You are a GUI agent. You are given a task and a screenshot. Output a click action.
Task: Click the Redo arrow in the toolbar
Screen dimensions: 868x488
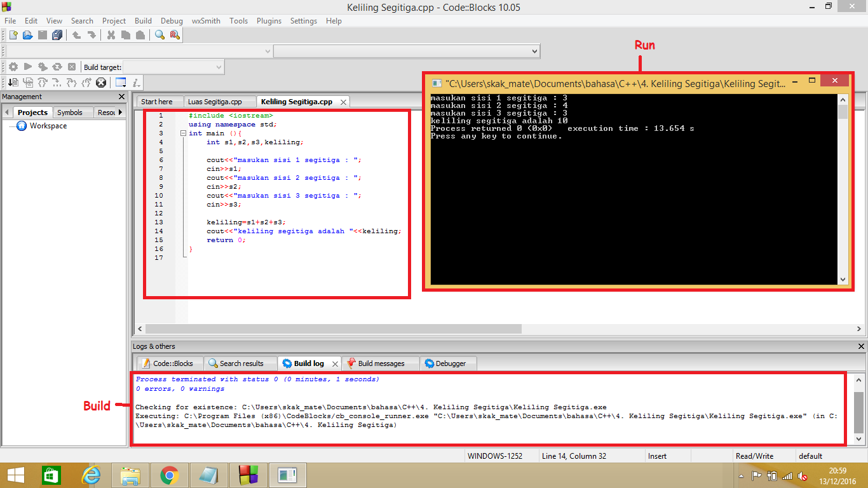[92, 35]
